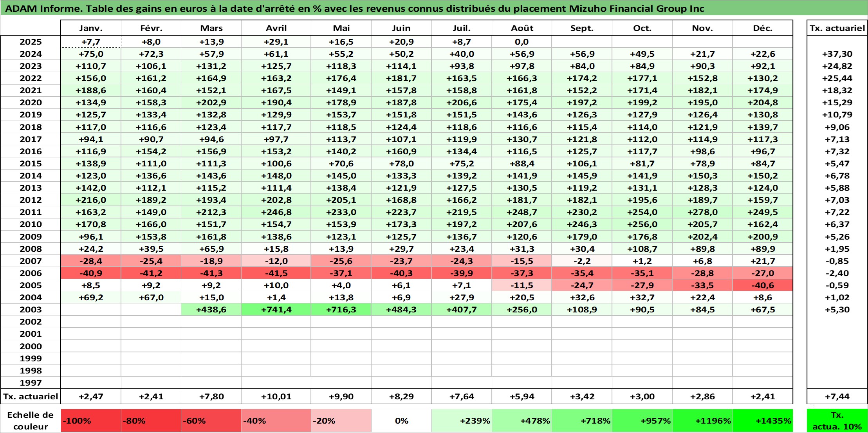Image resolution: width=868 pixels, height=433 pixels.
Task: Select cell +188,6 in 2021 January
Action: click(91, 90)
